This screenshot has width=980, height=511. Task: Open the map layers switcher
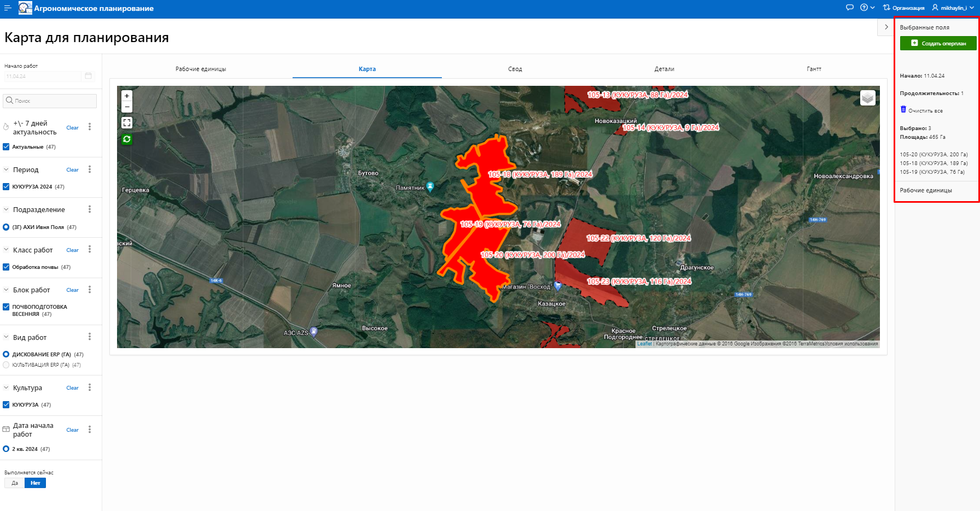867,98
